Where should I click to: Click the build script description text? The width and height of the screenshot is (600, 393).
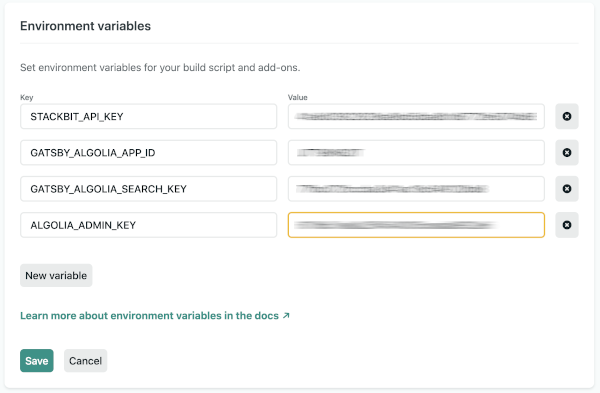[160, 67]
